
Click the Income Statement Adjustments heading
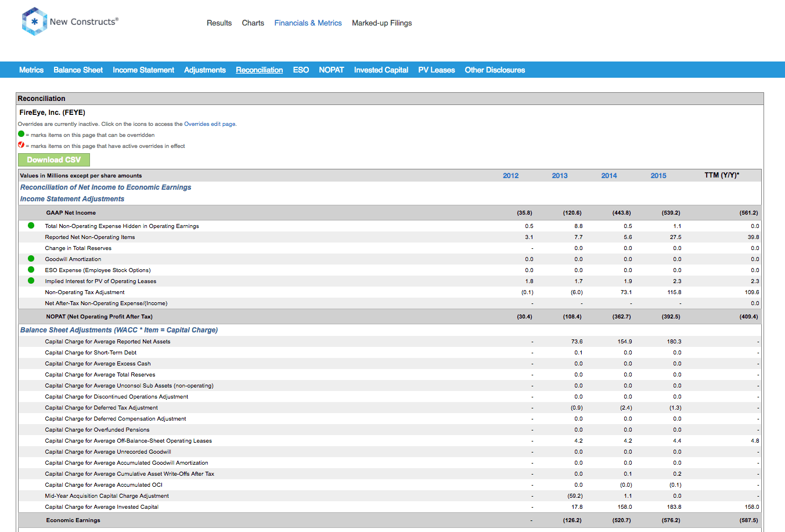pyautogui.click(x=72, y=198)
